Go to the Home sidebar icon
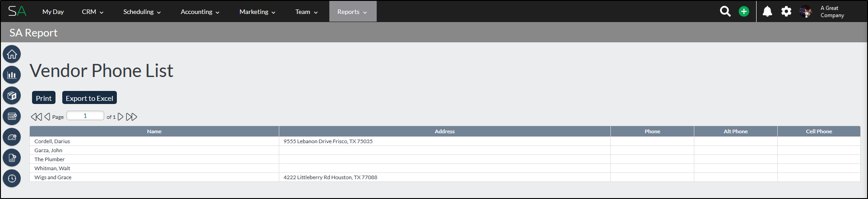868x199 pixels. click(12, 54)
